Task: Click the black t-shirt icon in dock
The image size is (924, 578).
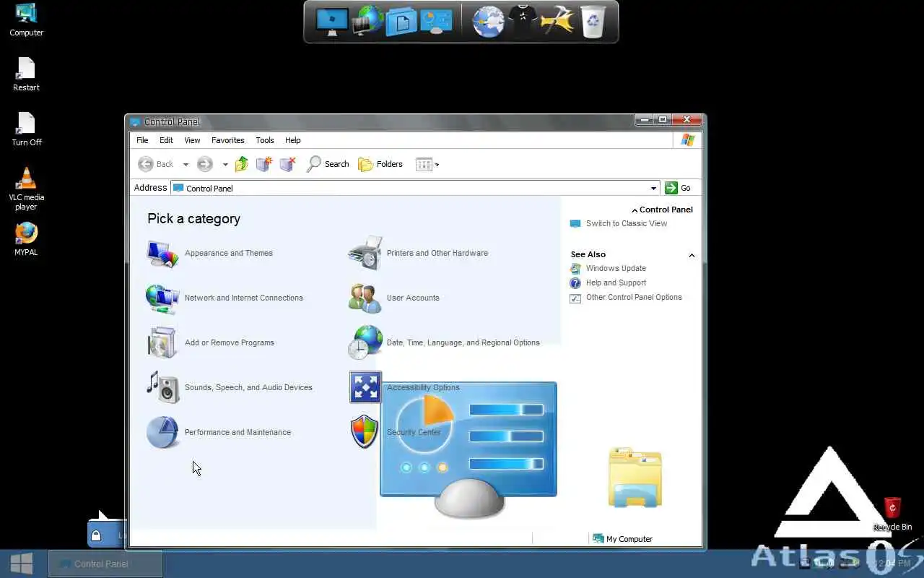Action: [x=522, y=21]
